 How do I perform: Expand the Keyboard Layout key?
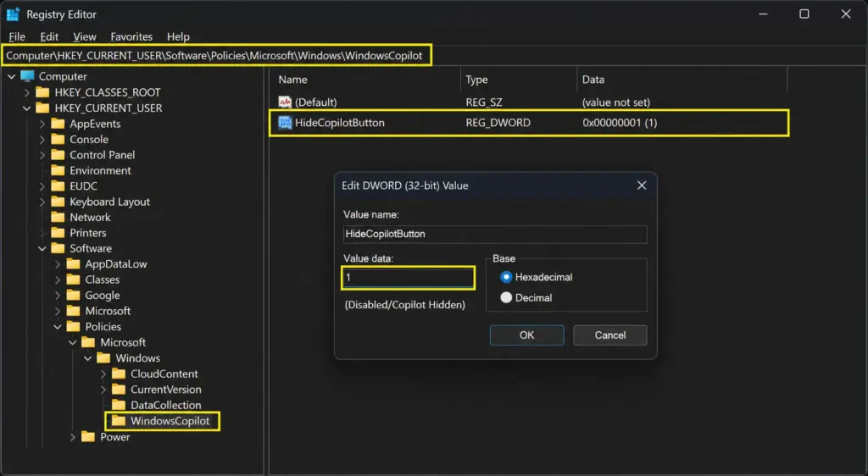pyautogui.click(x=42, y=202)
